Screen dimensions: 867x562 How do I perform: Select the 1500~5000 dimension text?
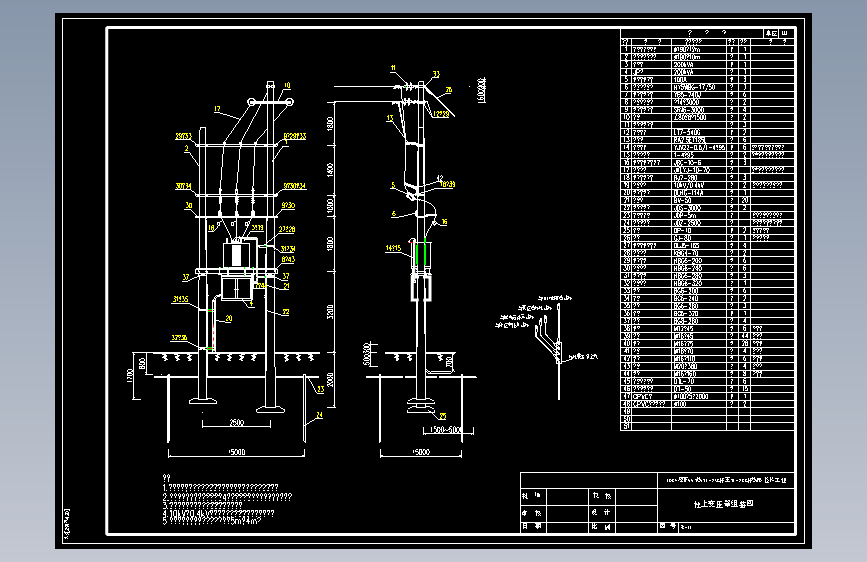(x=446, y=430)
